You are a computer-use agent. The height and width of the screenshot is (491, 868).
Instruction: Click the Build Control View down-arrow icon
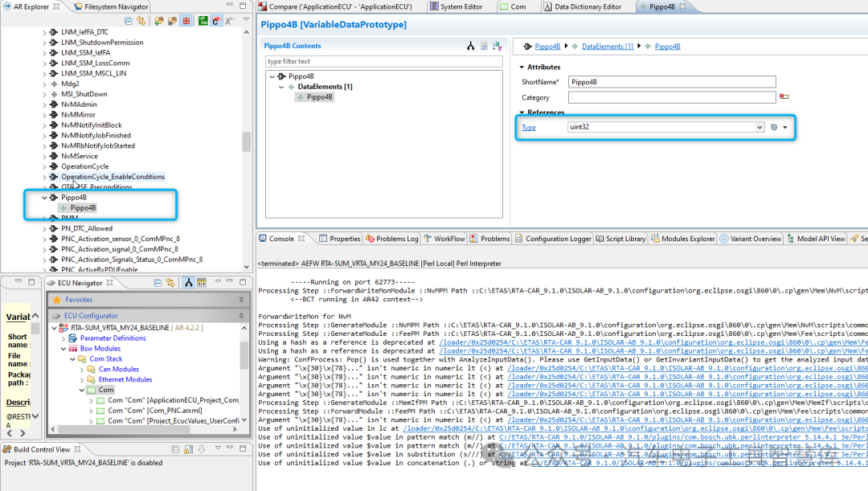202,449
